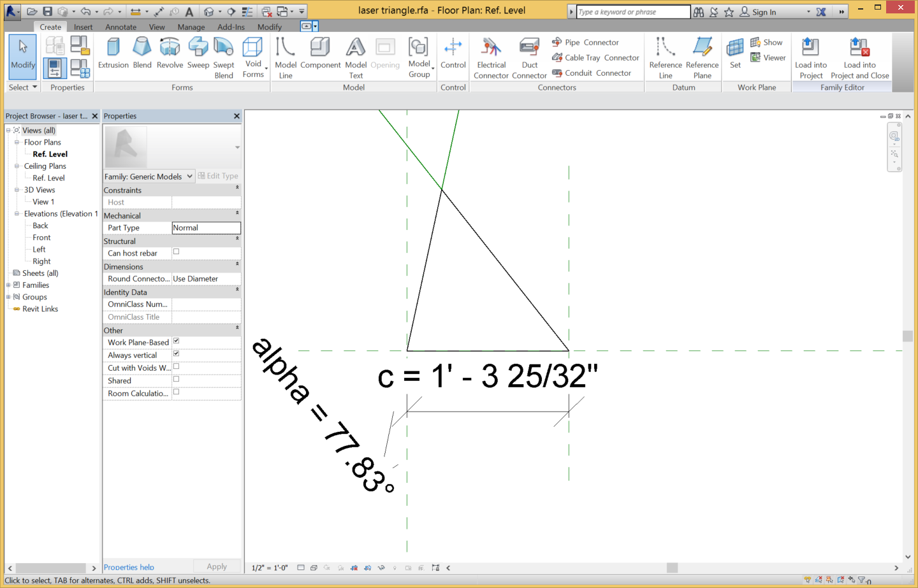The height and width of the screenshot is (588, 918).
Task: Activate the Modify tool
Action: pyautogui.click(x=23, y=57)
